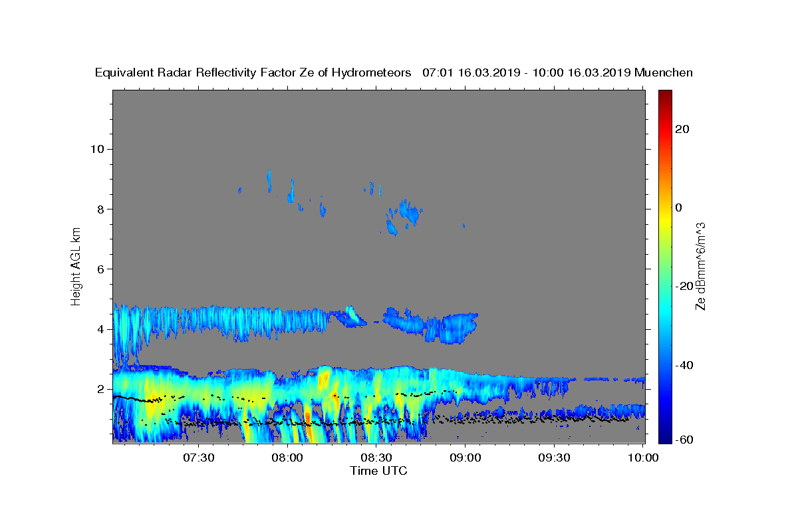Click the 08:30 time tick label
The width and height of the screenshot is (798, 532).
tap(377, 458)
